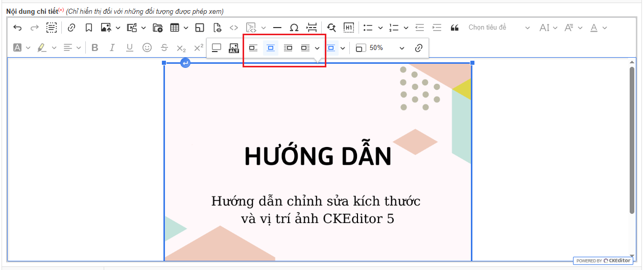Edit image alternative text (ALT icon)
Image resolution: width=644 pixels, height=270 pixels.
tap(234, 48)
